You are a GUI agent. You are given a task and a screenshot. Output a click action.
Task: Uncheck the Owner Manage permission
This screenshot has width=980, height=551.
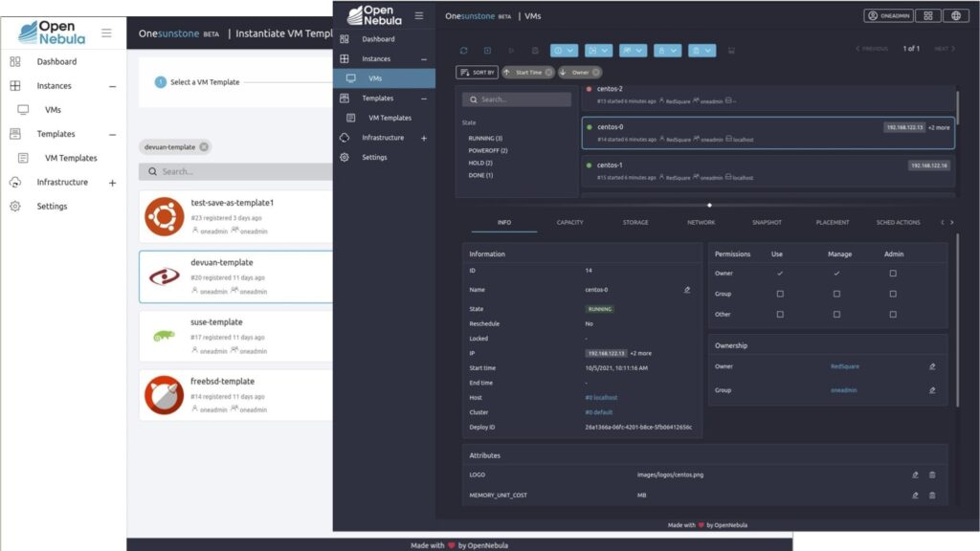click(x=836, y=274)
